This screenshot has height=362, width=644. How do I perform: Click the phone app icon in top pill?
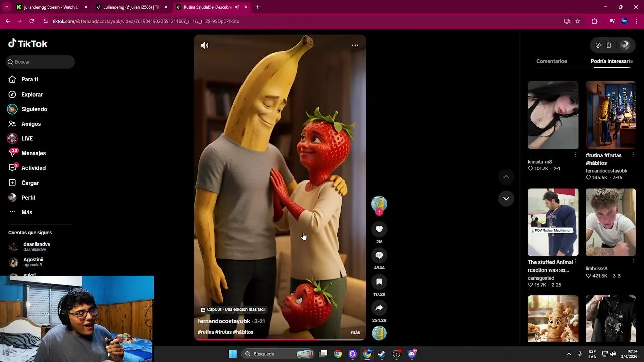coord(609,45)
